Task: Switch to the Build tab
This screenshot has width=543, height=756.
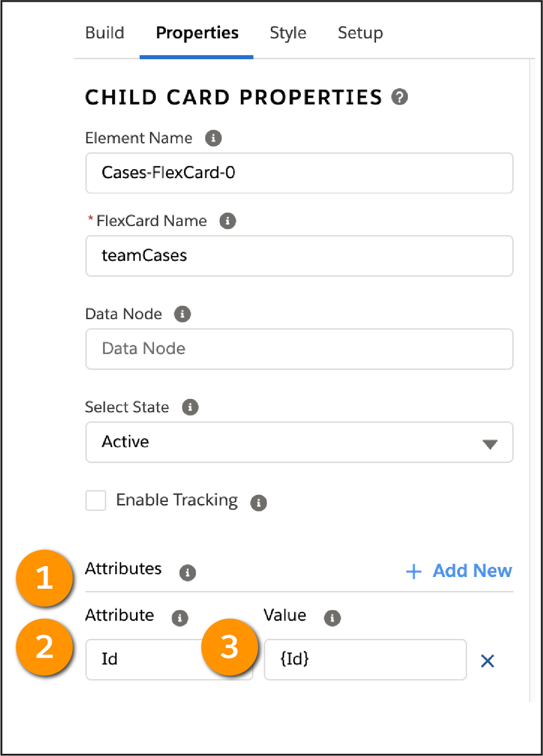Action: (x=105, y=33)
